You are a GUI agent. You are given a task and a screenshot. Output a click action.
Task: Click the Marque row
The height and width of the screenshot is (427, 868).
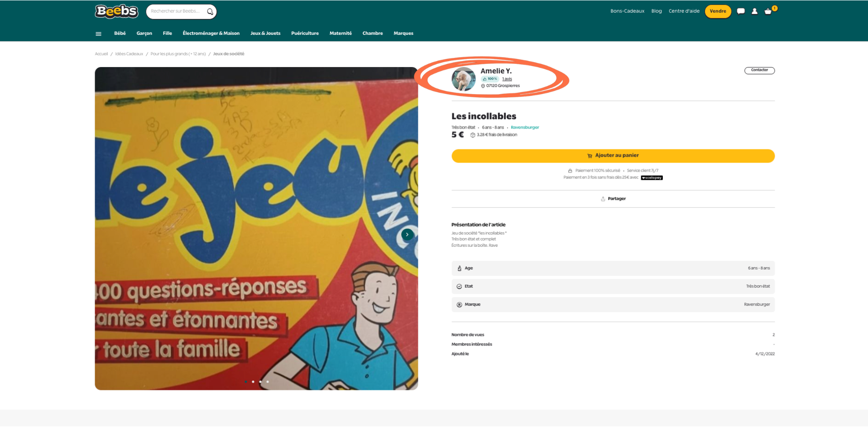coord(613,305)
